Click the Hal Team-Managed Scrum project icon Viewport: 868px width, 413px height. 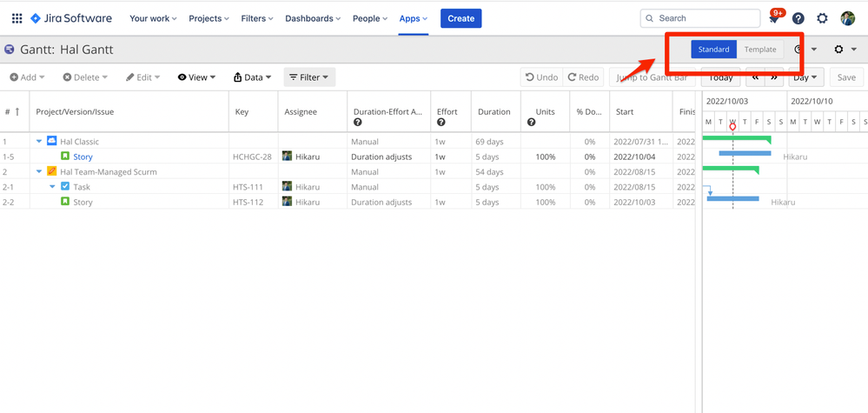click(x=52, y=171)
